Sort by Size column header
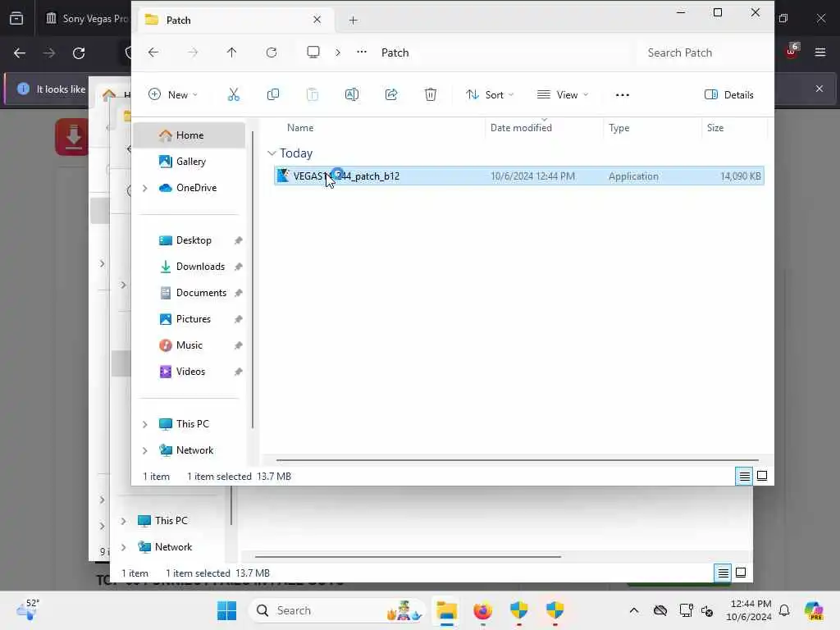This screenshot has height=630, width=840. [715, 128]
